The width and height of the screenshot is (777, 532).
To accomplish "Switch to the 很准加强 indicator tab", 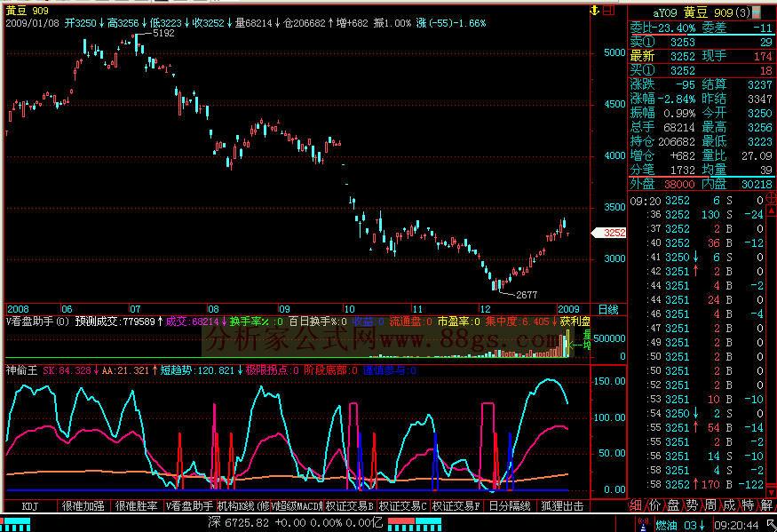I will coord(83,506).
